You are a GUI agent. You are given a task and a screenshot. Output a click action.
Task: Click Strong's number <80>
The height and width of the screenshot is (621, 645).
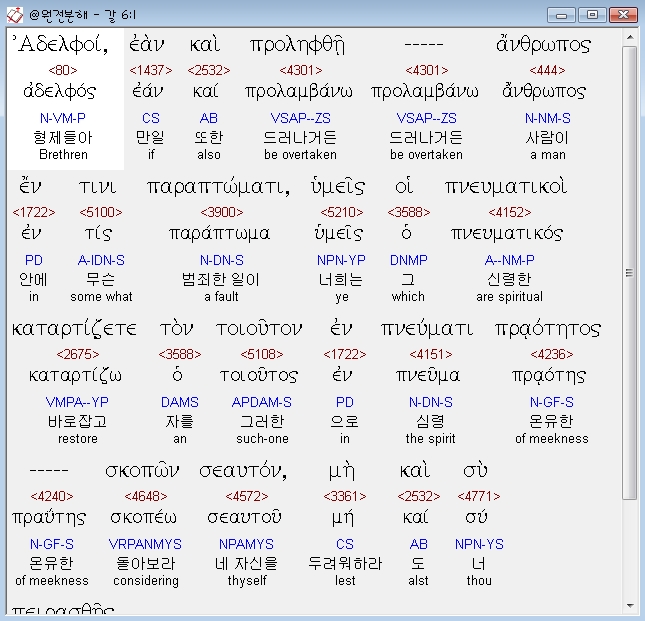tap(63, 70)
